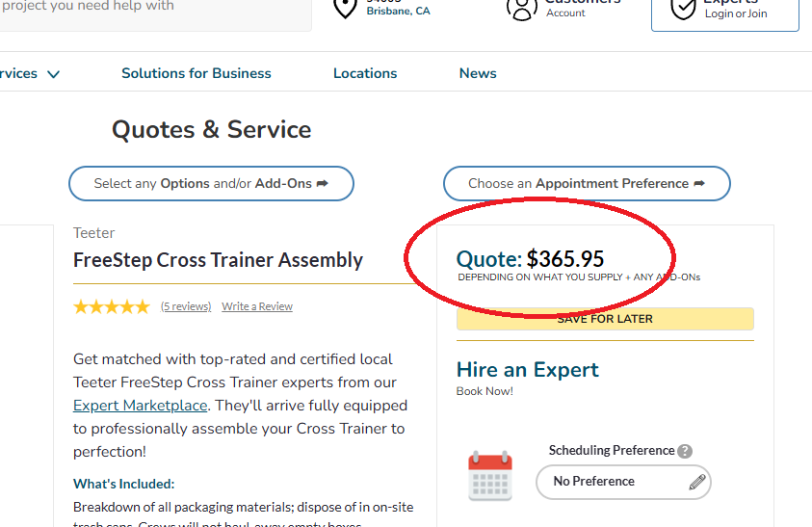The image size is (812, 527).
Task: Go to the Locations menu item
Action: point(365,73)
